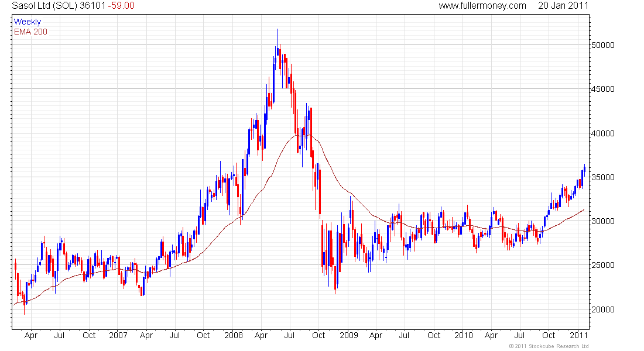Screen dimensions: 644x351
Task: Open the www.fullermoney.com link
Action: pyautogui.click(x=482, y=6)
